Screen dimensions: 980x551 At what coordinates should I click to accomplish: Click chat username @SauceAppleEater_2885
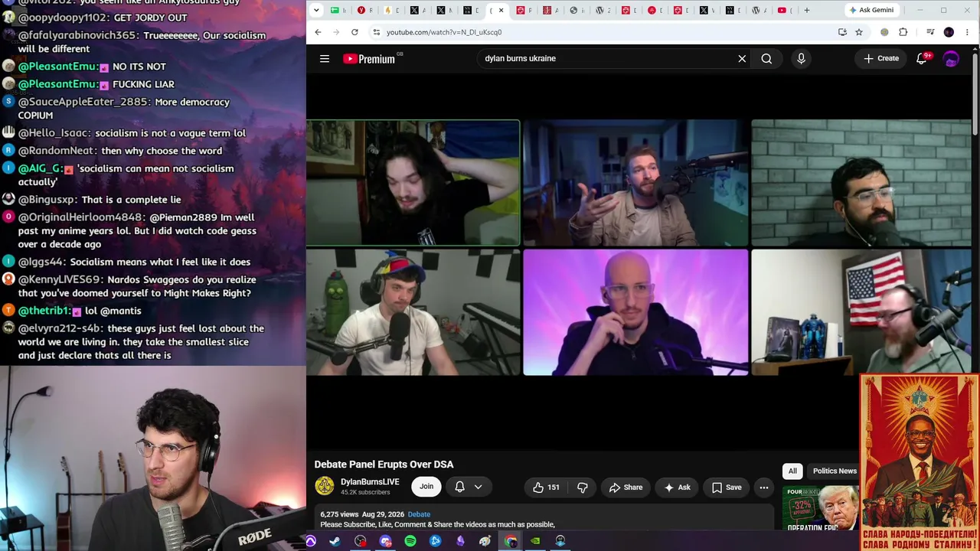[x=84, y=102]
